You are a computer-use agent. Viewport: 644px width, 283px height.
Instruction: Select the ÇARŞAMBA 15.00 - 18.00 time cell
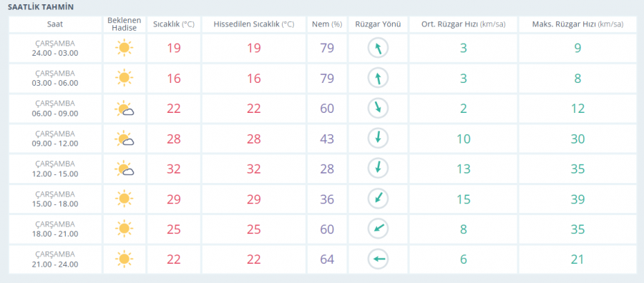pos(55,199)
